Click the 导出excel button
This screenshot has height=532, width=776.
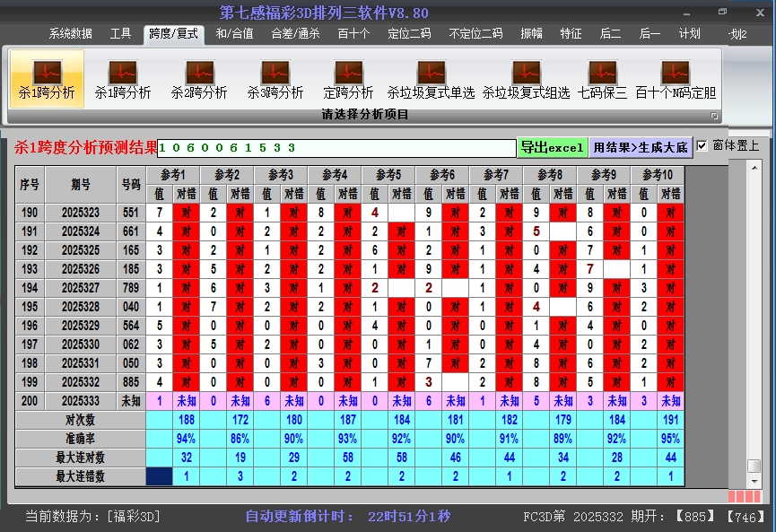click(552, 145)
